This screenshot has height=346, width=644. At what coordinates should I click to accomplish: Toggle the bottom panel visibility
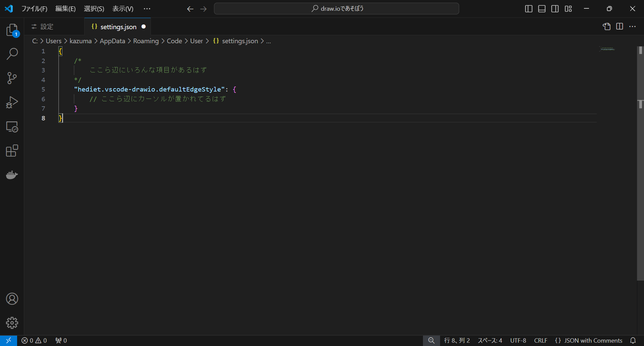coord(542,9)
